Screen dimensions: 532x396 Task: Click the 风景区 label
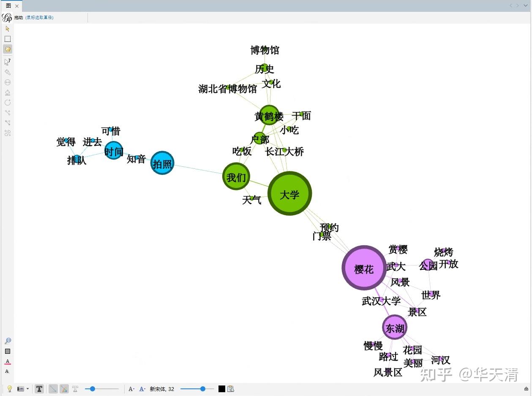(x=388, y=372)
